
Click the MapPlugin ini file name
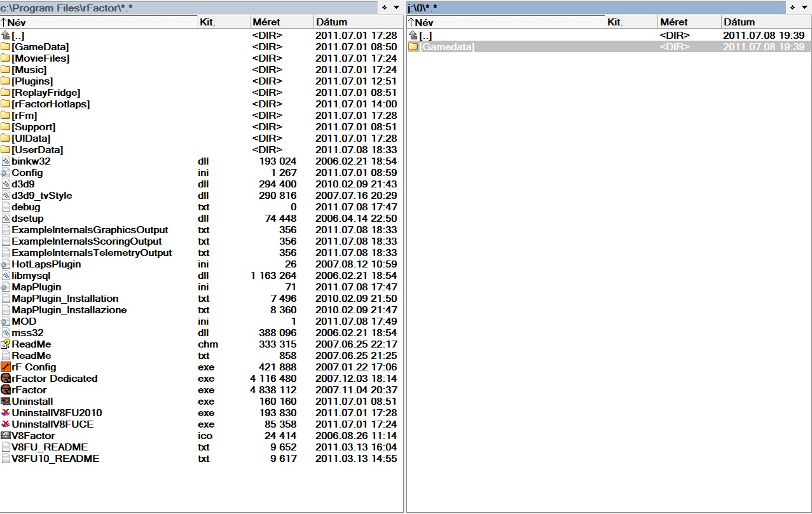point(37,287)
